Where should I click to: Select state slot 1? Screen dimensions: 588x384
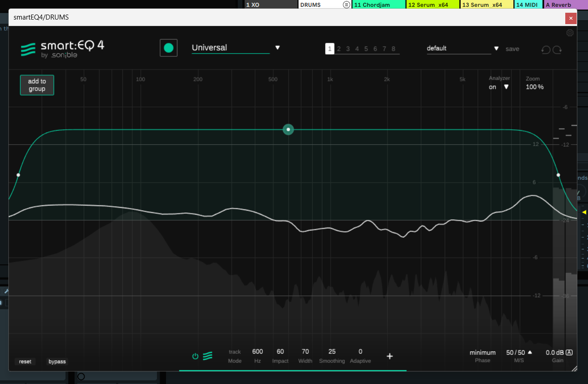(x=330, y=49)
